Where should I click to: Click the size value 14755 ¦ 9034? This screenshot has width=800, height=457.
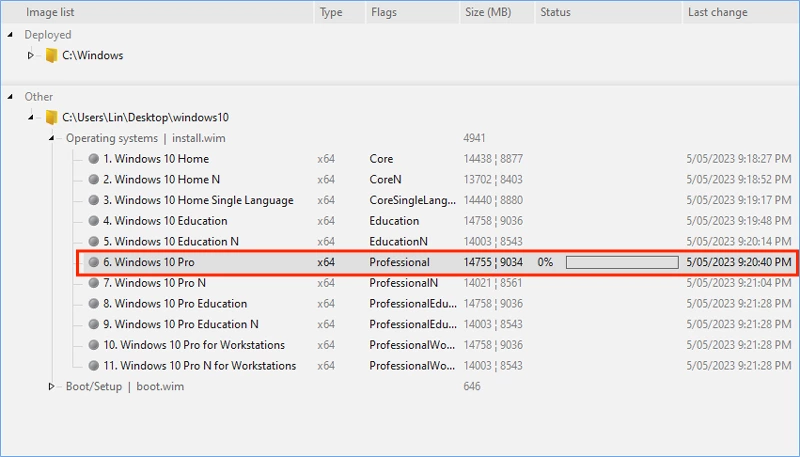tap(493, 262)
